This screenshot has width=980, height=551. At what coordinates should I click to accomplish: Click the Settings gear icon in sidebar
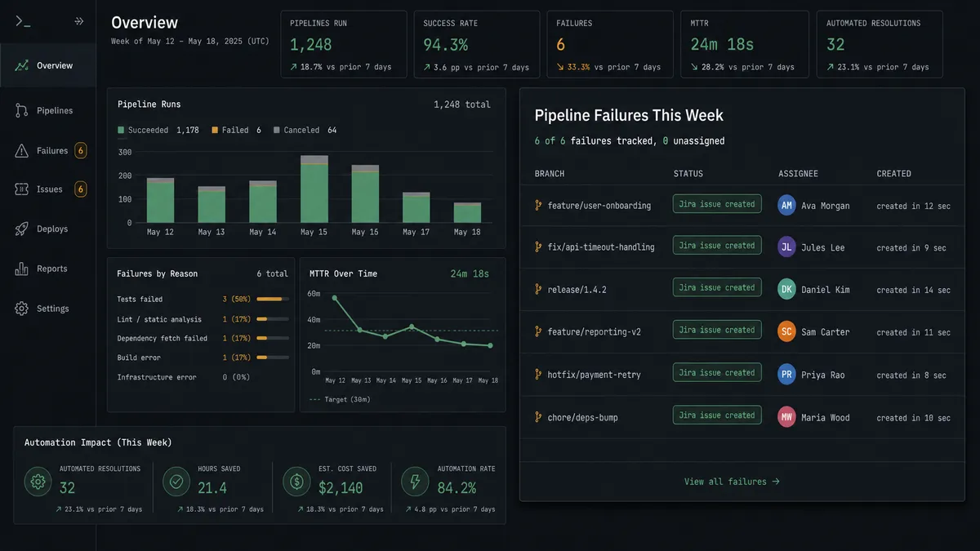click(22, 309)
